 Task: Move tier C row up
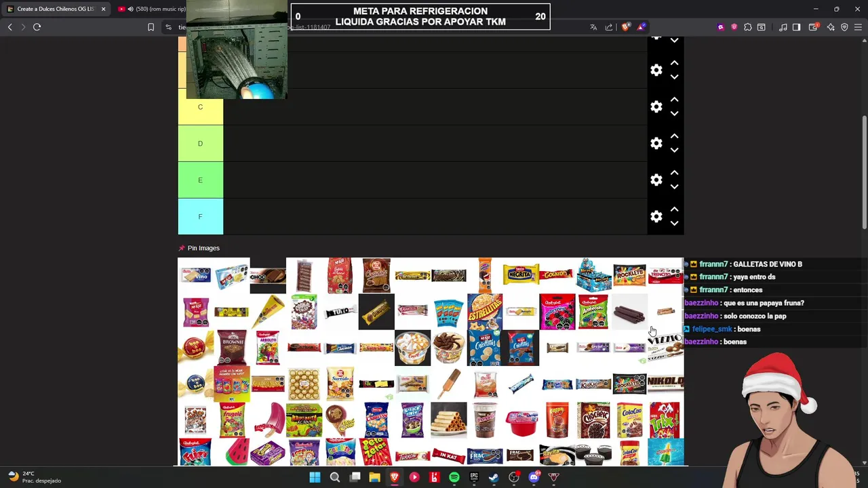(674, 100)
